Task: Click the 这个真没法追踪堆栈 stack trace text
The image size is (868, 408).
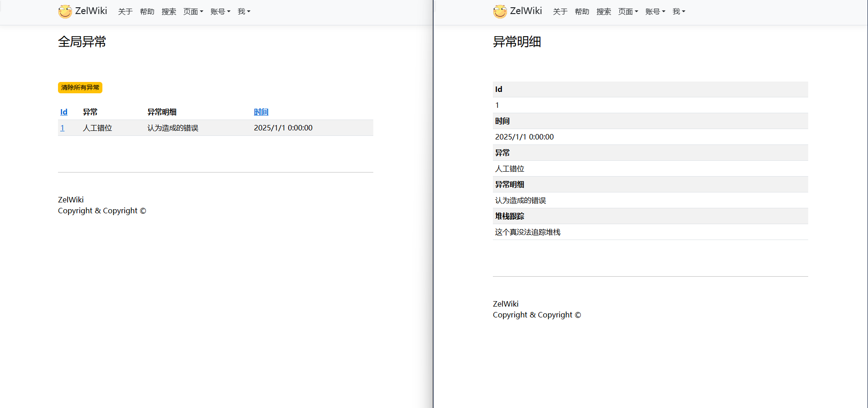Action: coord(527,232)
